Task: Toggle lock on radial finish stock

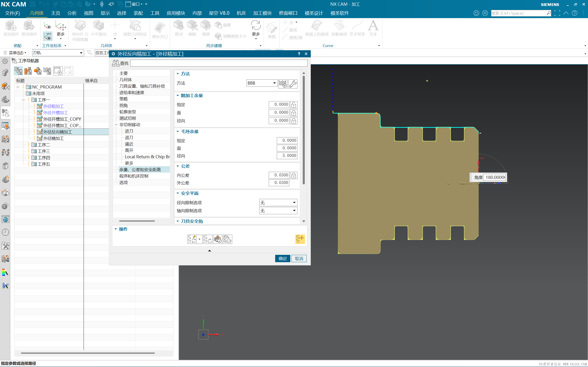Action: click(294, 121)
